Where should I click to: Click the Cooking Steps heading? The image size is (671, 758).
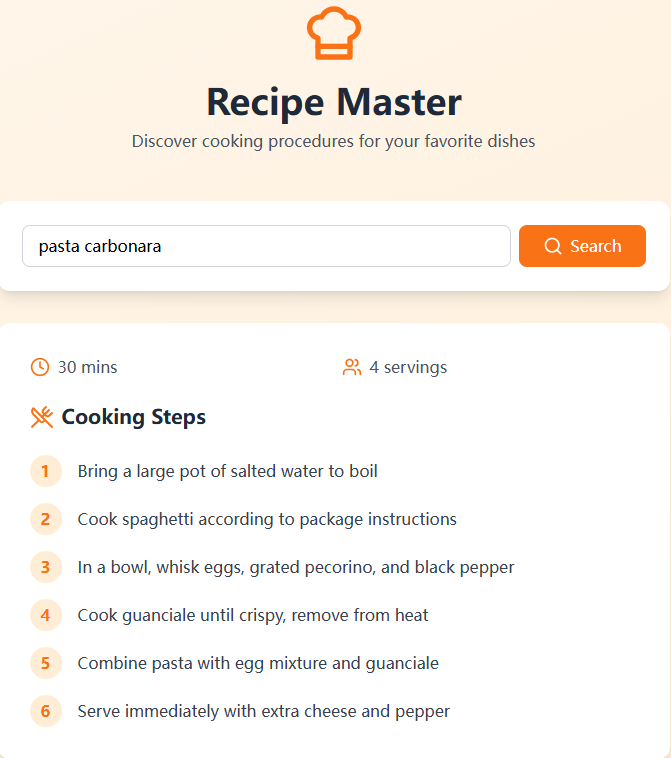(133, 417)
